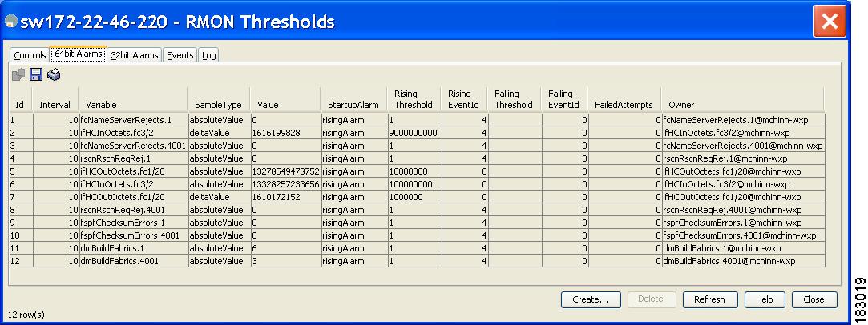This screenshot has width=868, height=325.
Task: Select the 64bit Alarms tab
Action: tap(78, 54)
